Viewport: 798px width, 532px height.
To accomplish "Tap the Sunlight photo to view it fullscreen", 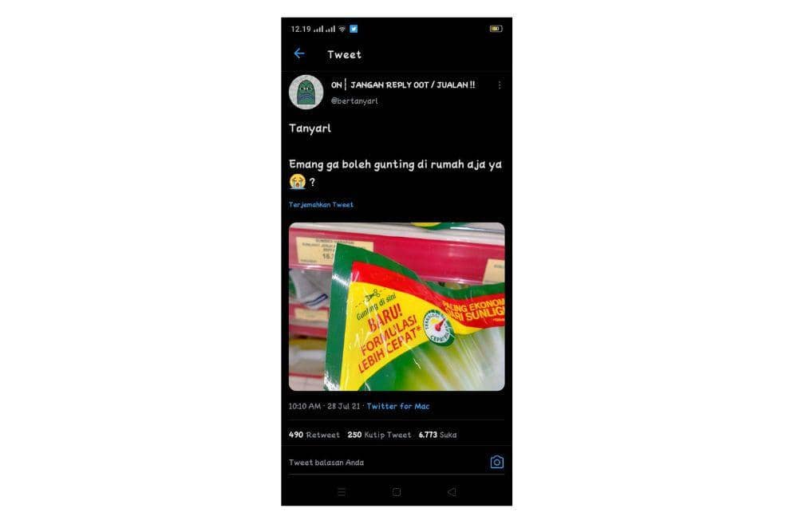I will [x=397, y=307].
